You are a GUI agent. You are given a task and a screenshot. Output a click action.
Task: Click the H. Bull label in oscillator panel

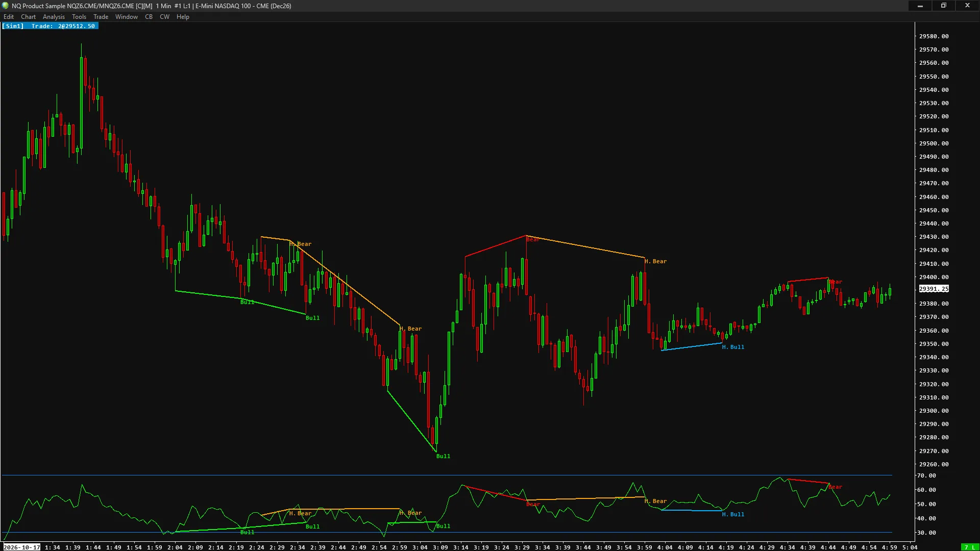tap(733, 514)
